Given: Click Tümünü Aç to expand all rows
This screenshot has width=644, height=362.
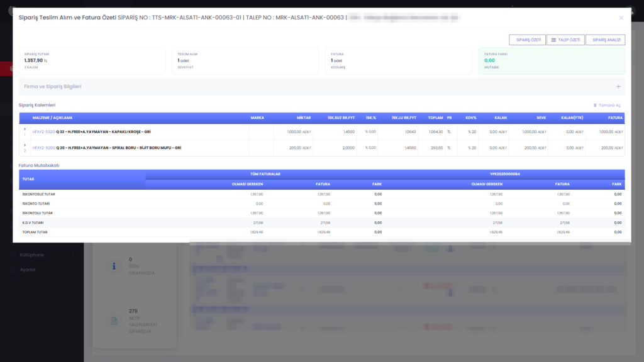Looking at the screenshot, I should tap(607, 106).
